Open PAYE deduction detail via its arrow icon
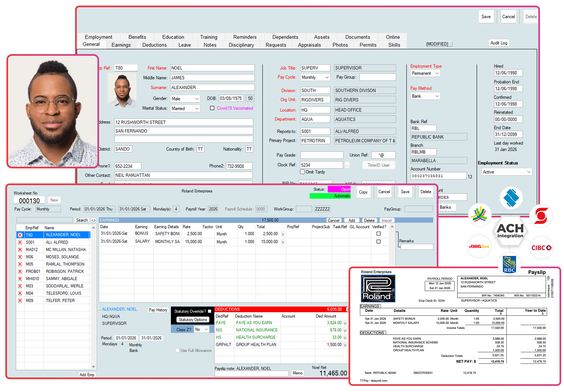The height and width of the screenshot is (392, 564). click(x=345, y=323)
